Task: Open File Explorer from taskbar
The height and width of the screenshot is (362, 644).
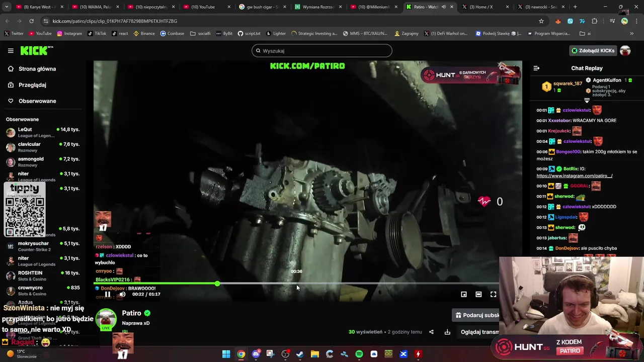Action: [314, 354]
